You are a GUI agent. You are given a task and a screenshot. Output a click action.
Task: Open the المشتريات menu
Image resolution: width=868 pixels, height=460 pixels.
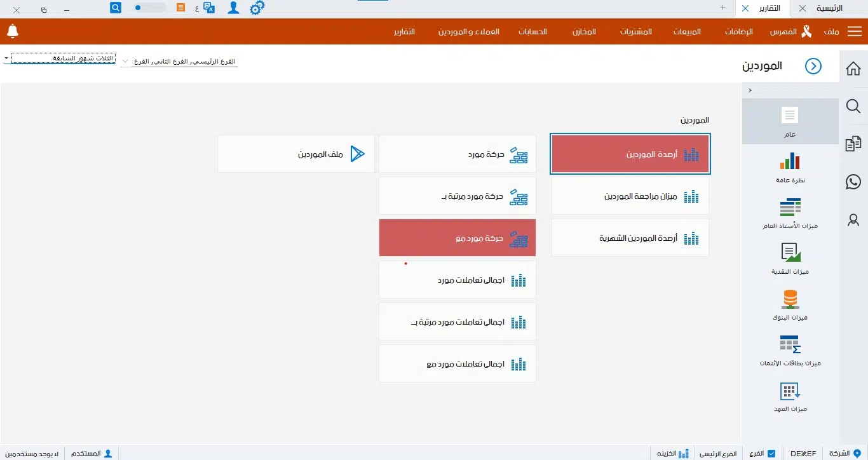[x=635, y=30]
